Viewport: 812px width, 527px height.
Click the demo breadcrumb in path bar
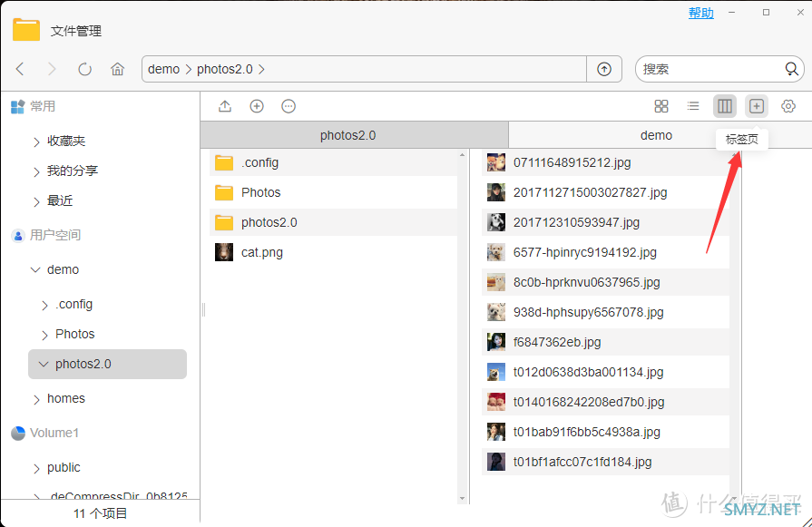coord(163,69)
